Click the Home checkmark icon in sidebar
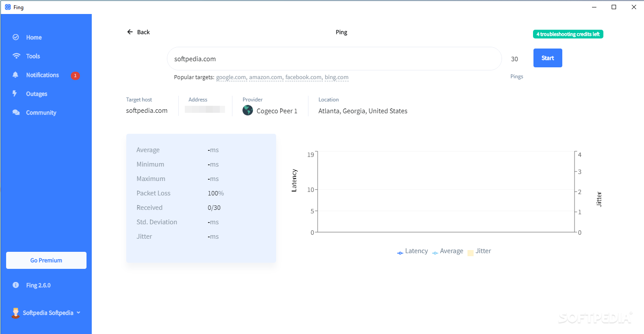This screenshot has width=644, height=334. tap(16, 37)
